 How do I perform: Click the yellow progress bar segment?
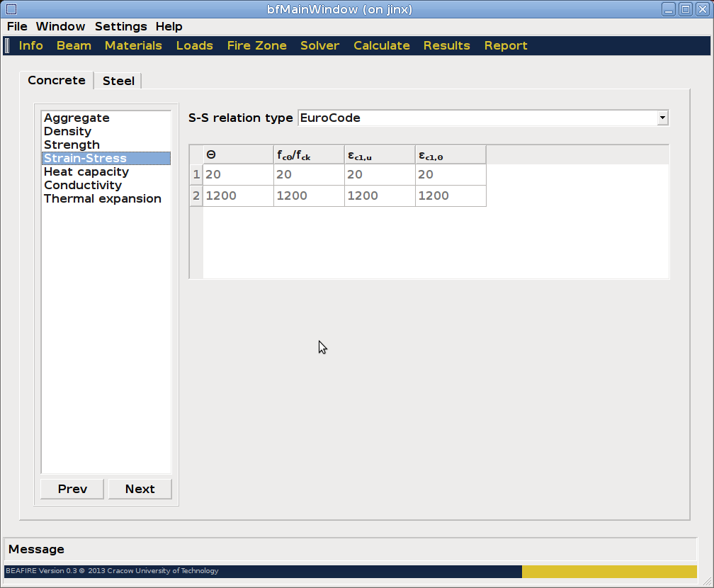609,571
